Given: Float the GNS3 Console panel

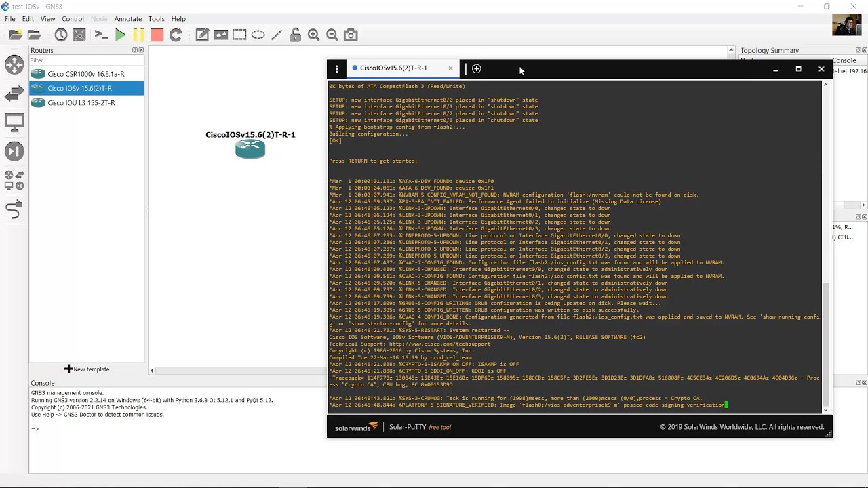Looking at the screenshot, I should pos(858,383).
